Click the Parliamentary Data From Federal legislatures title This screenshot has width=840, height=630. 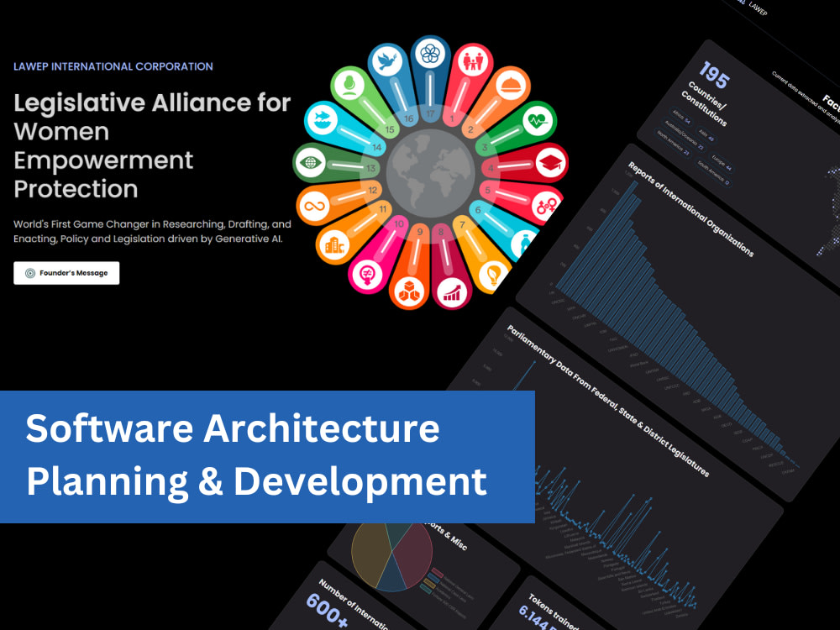click(x=608, y=401)
